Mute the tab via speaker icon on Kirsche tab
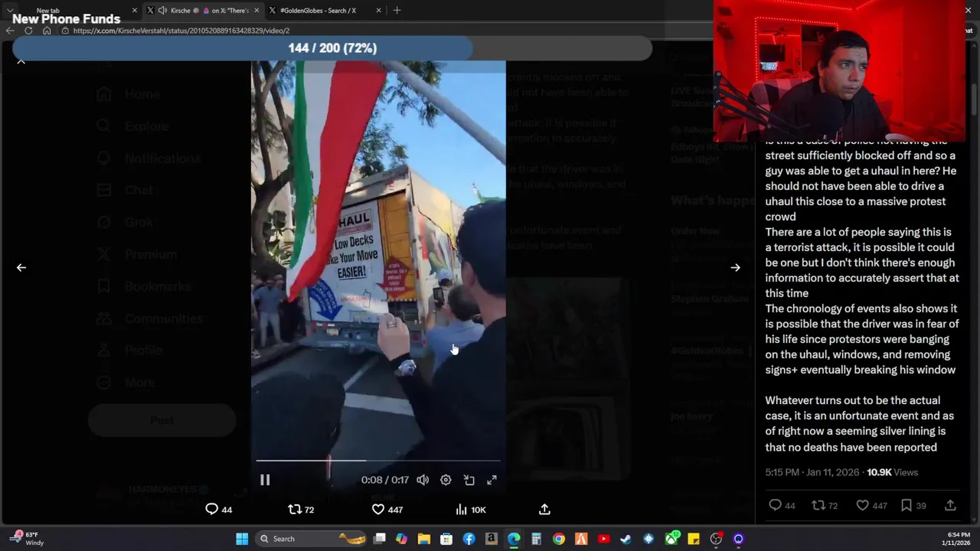 coord(162,10)
